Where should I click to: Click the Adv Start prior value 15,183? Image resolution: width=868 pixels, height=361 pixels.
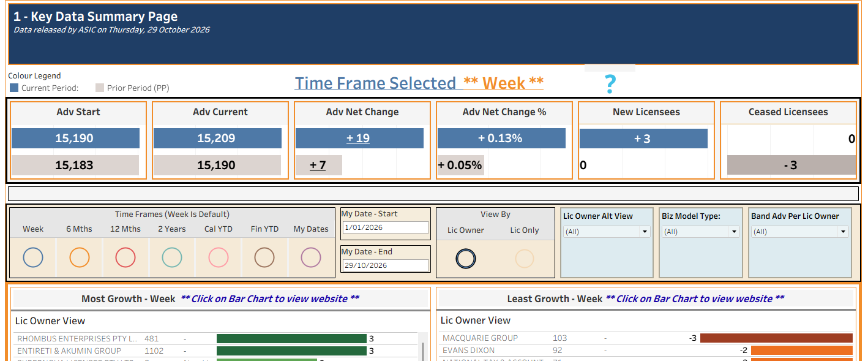click(75, 165)
